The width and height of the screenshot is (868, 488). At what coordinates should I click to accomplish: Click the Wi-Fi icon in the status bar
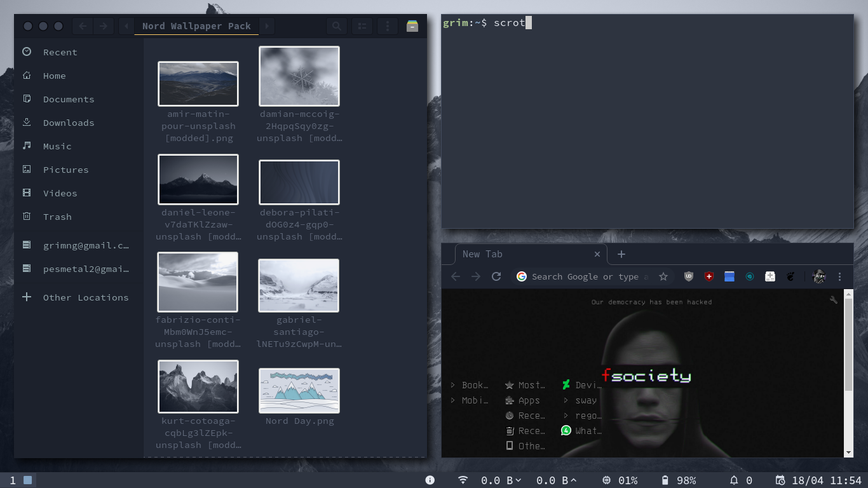[463, 480]
